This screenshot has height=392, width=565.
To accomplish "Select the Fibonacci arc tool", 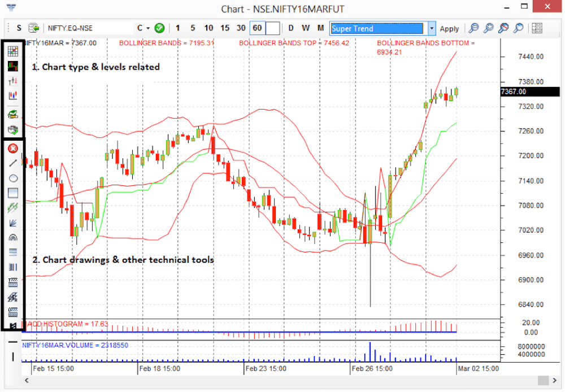I will (13, 237).
